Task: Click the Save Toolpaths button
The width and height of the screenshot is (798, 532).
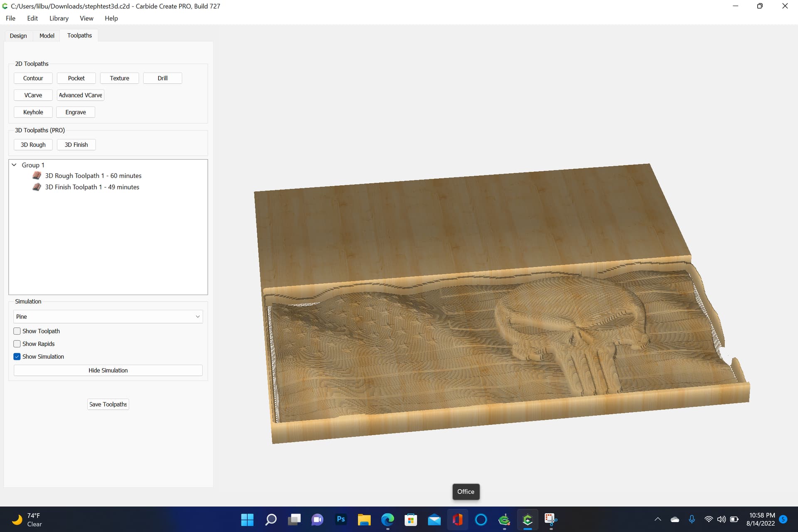Action: pyautogui.click(x=108, y=404)
